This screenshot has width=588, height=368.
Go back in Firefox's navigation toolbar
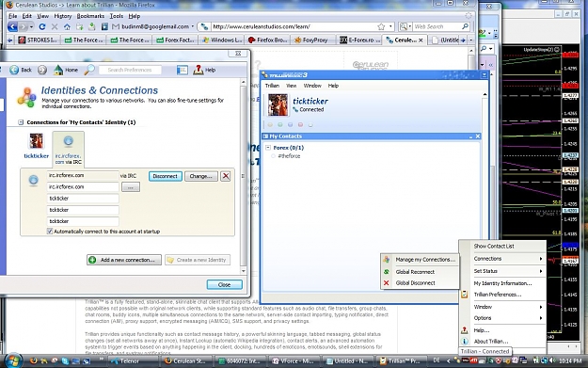(12, 26)
